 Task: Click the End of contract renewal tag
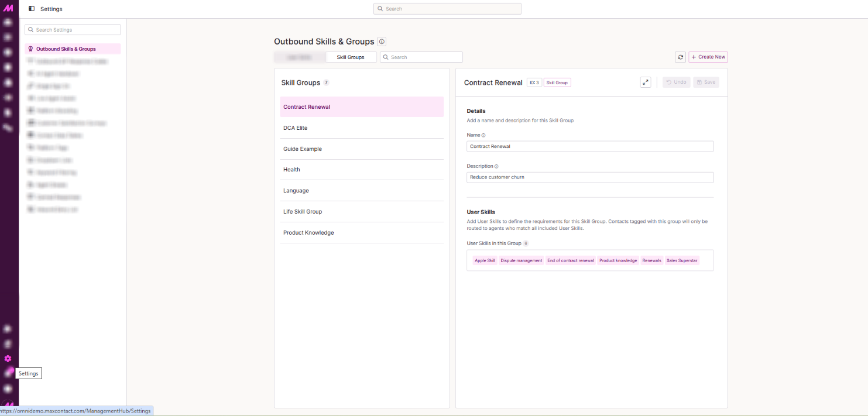[571, 260]
